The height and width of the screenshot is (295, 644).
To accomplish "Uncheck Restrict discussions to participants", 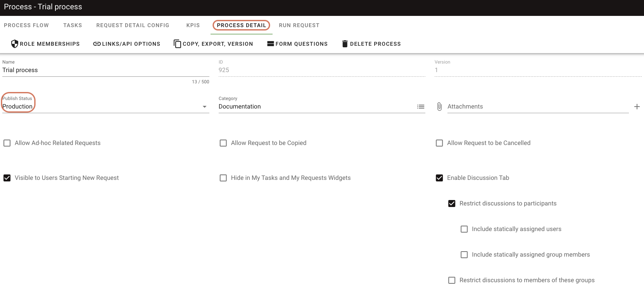I will click(x=452, y=204).
